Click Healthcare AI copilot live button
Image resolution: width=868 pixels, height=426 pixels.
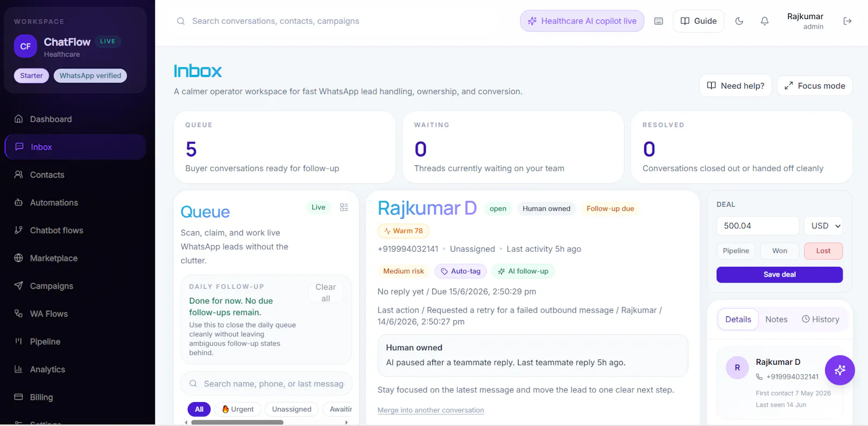(x=582, y=21)
